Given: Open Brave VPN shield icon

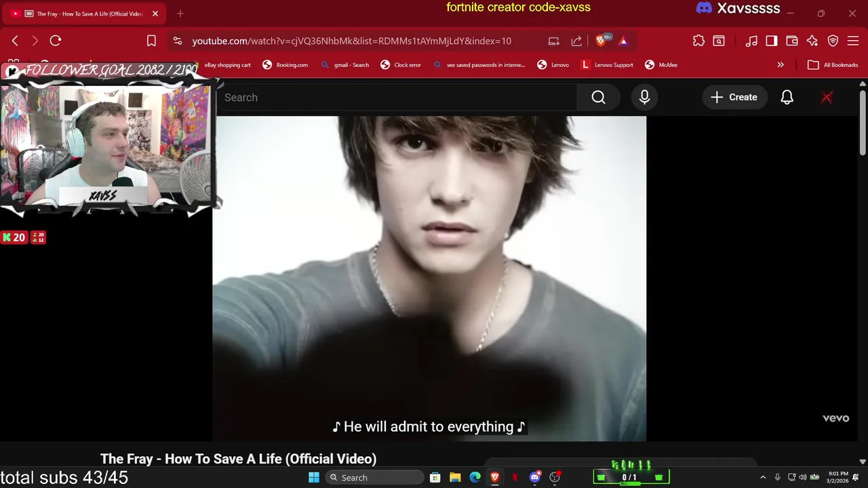Looking at the screenshot, I should (833, 41).
